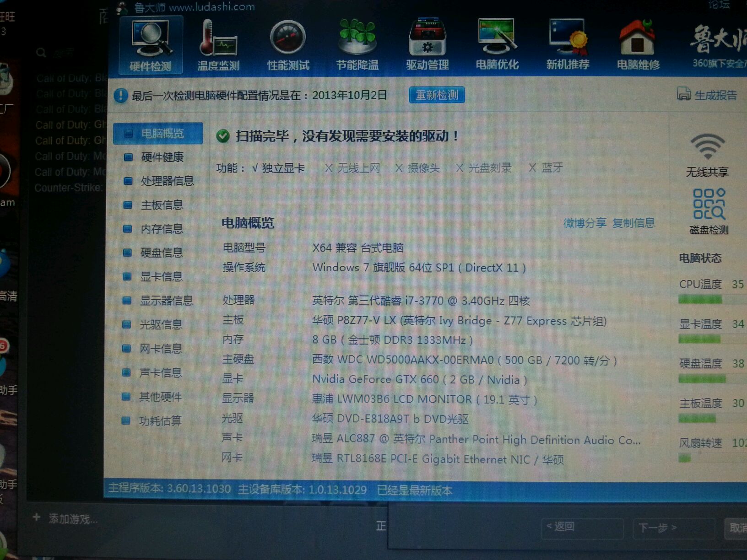Open the 性能测试 performance test

(x=288, y=46)
